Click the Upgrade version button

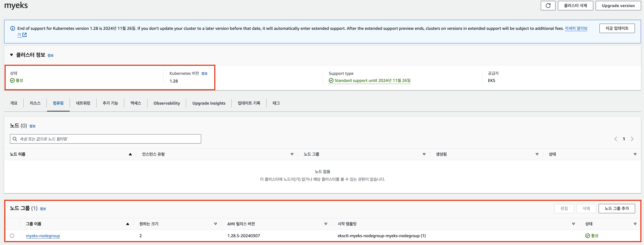pos(618,5)
